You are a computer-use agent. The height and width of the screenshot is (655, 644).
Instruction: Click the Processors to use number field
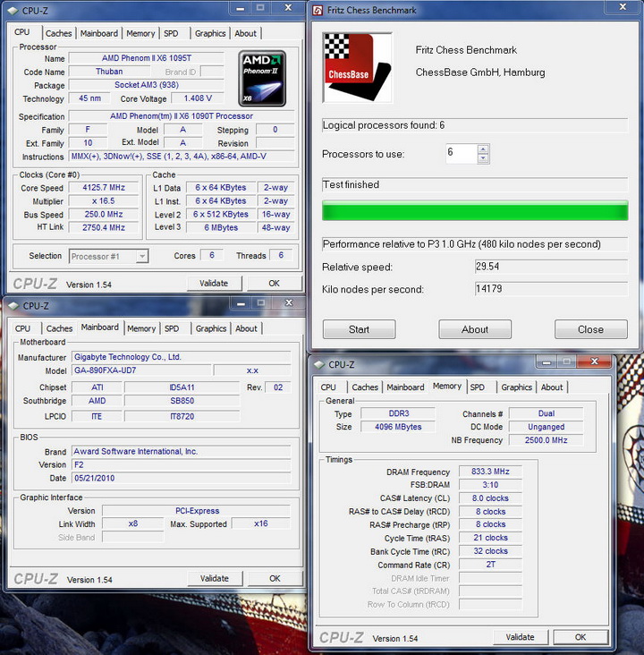pyautogui.click(x=462, y=153)
